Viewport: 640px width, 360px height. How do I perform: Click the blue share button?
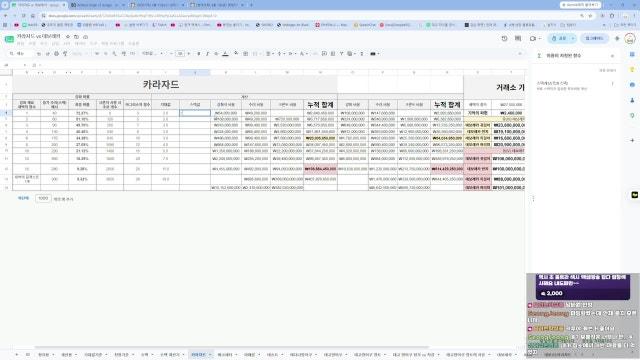point(559,38)
